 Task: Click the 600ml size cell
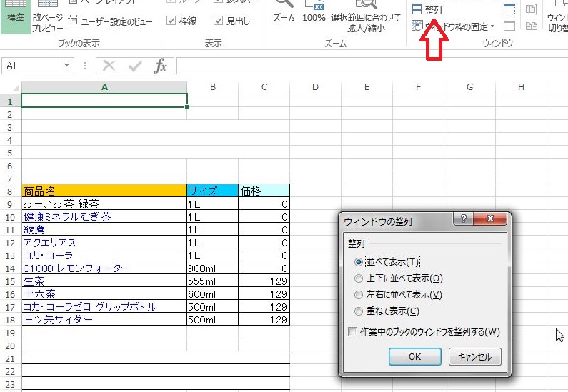click(213, 294)
